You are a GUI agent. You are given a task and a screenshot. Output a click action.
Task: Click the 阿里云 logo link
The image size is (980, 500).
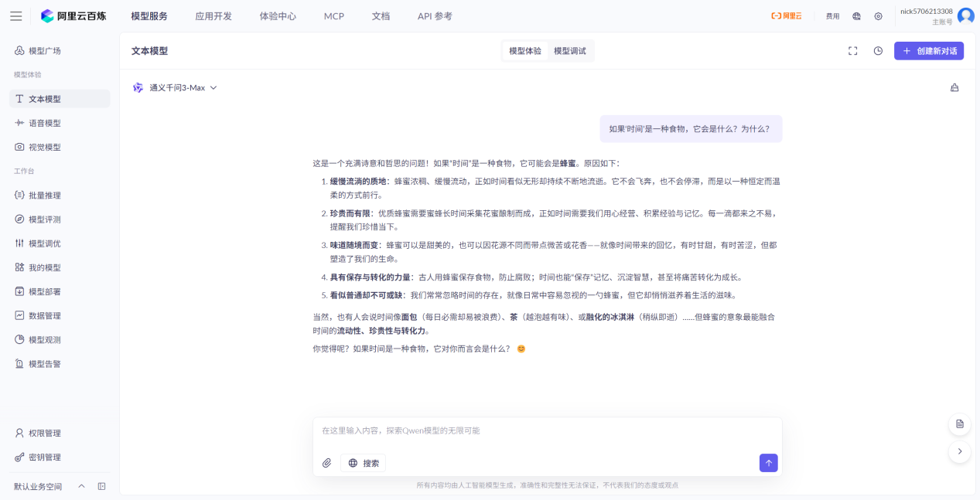pos(787,16)
